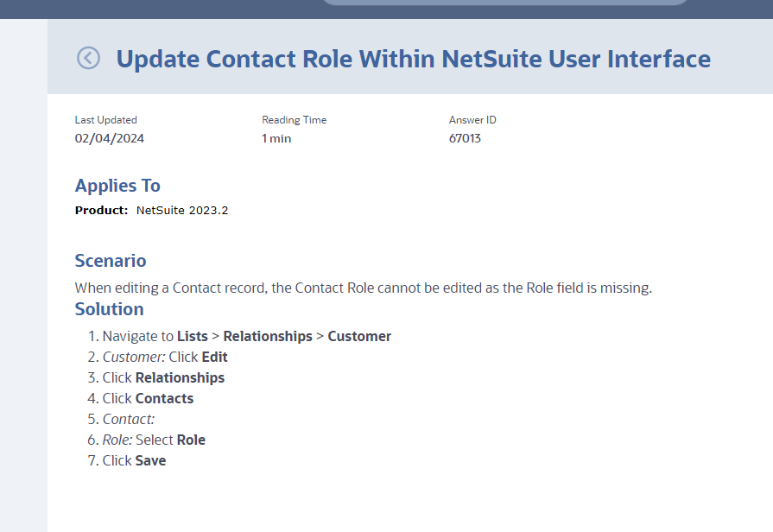Screen dimensions: 773x532
Task: Select the Answer ID value 67013
Action: 466,138
